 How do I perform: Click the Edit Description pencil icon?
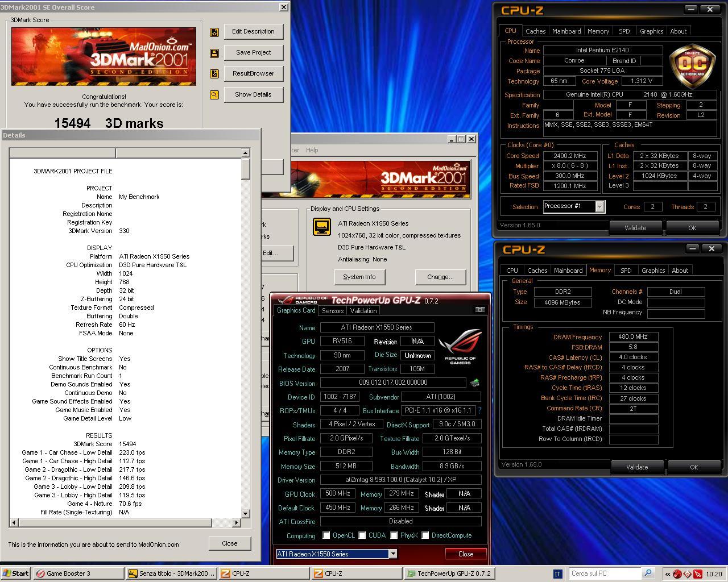click(214, 32)
